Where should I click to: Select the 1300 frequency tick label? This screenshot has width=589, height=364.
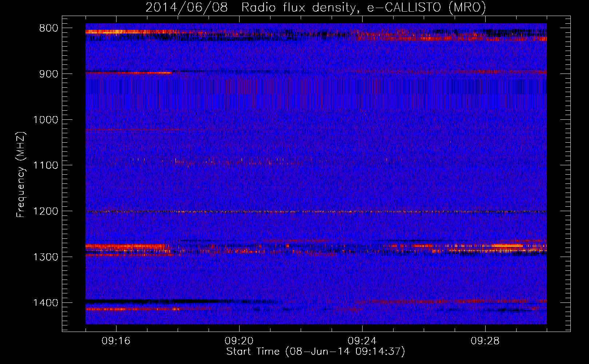46,257
